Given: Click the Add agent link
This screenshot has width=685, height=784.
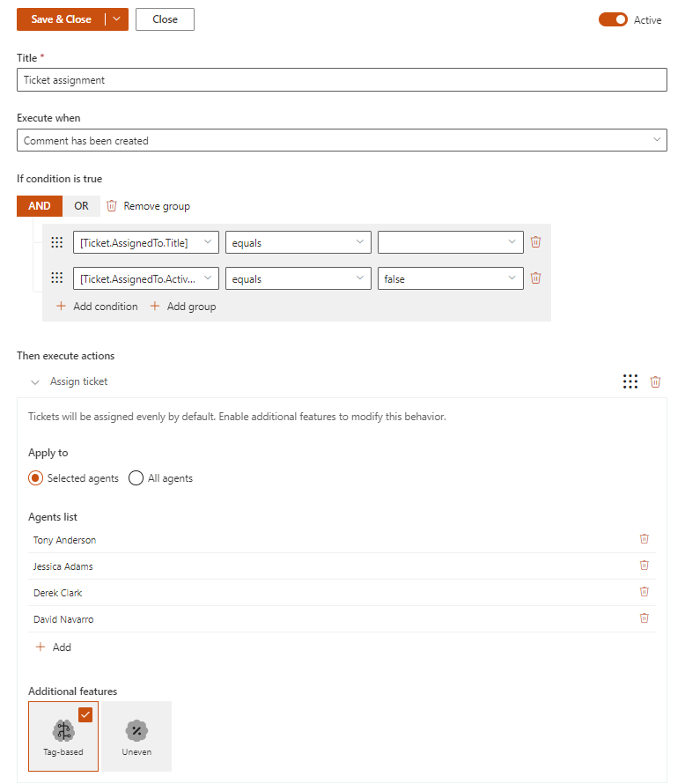Looking at the screenshot, I should (62, 647).
